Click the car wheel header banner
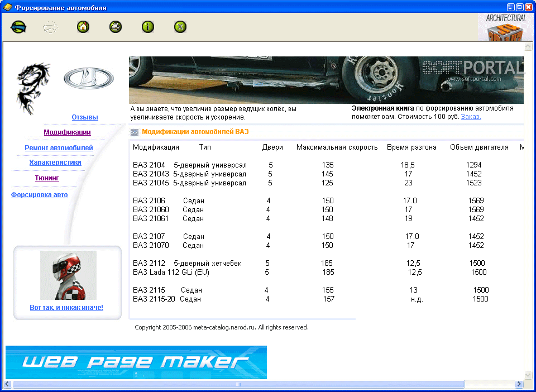This screenshot has width=536, height=392. [326, 80]
